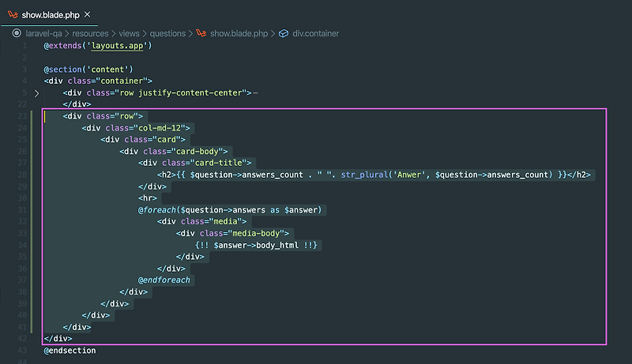Click class="card-title" on line 27
The image size is (632, 364).
coord(205,163)
